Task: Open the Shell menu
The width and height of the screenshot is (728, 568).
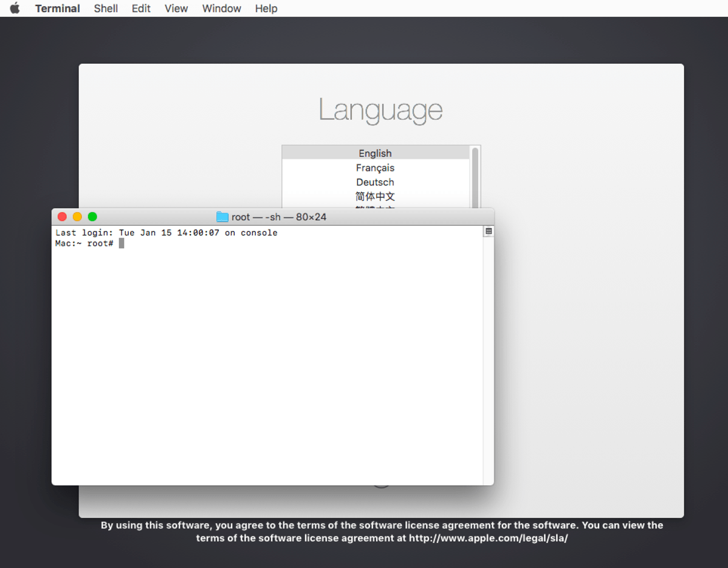Action: (106, 8)
